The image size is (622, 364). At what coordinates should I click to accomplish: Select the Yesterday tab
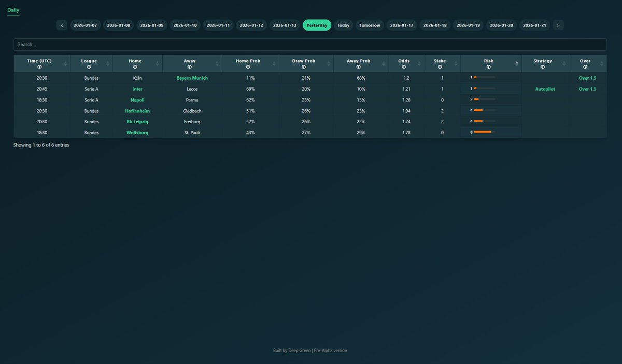[317, 25]
